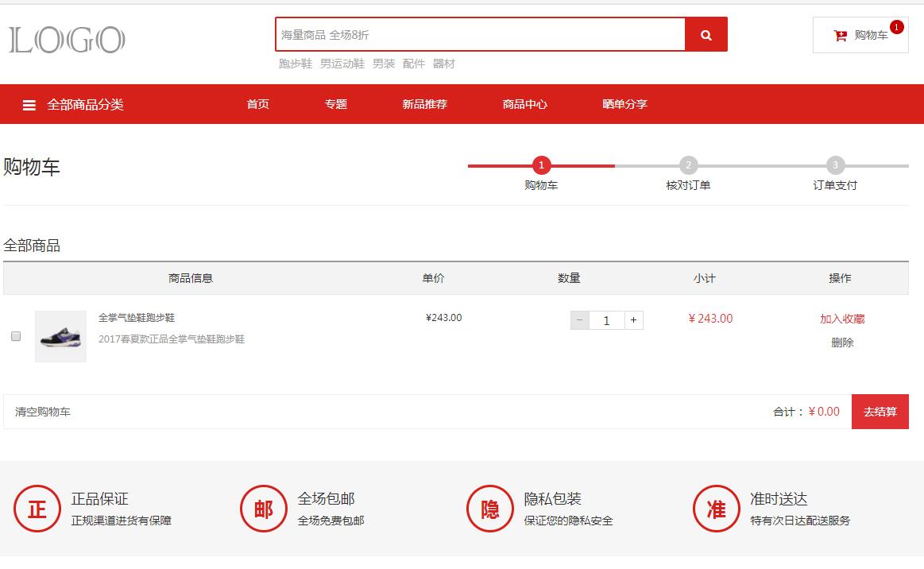Open the sneaker product thumbnail

(x=60, y=336)
